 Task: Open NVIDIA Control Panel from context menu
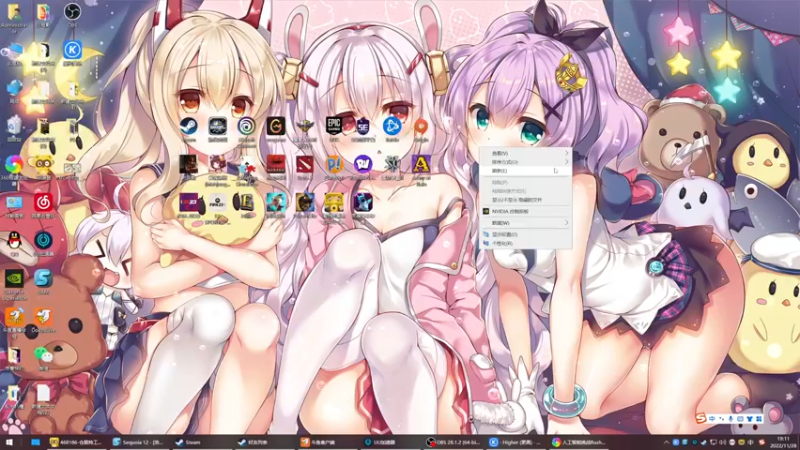pyautogui.click(x=526, y=211)
